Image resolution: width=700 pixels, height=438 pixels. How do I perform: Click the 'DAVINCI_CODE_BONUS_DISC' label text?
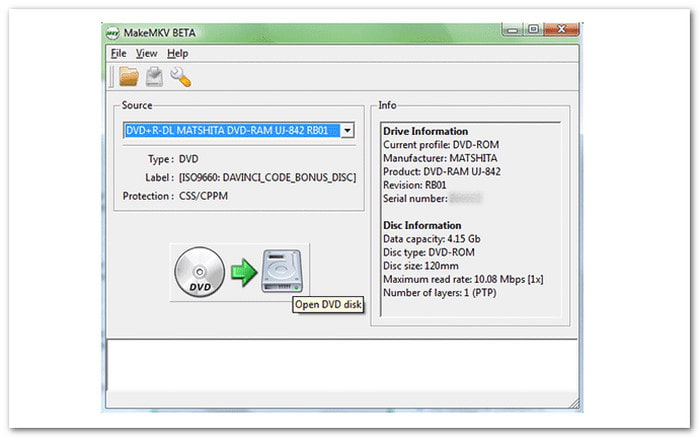tap(289, 178)
